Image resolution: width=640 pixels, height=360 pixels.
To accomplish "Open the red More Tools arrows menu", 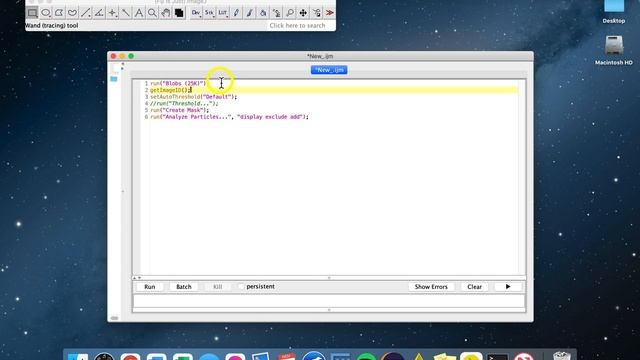I will 329,13.
